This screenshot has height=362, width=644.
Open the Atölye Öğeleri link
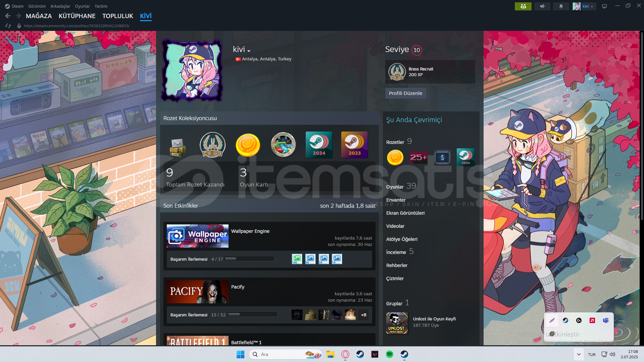[x=402, y=239]
